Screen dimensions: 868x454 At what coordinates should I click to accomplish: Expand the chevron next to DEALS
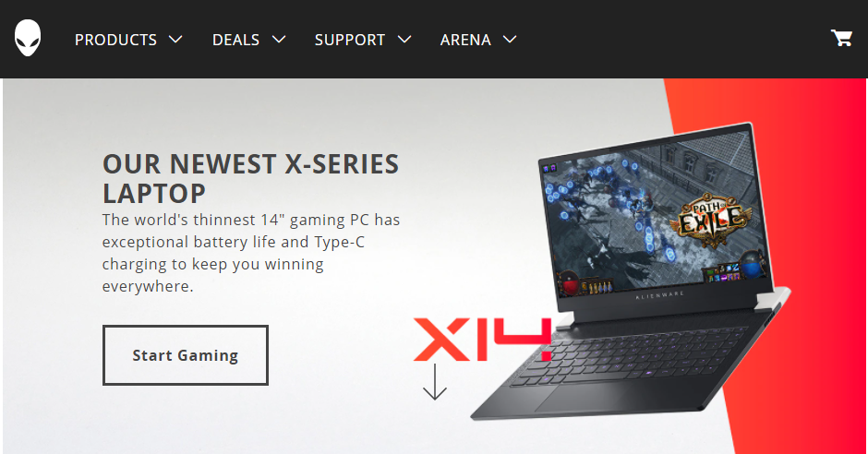pyautogui.click(x=279, y=40)
